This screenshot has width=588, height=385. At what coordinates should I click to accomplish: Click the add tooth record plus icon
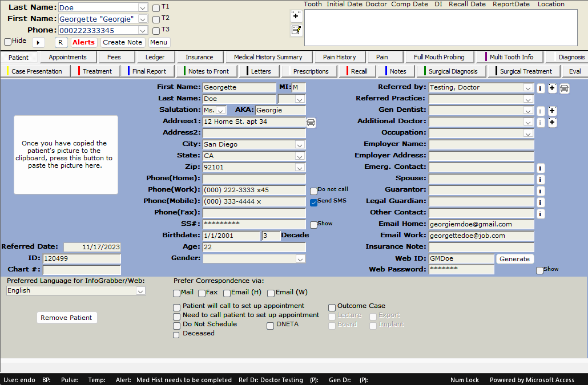[x=296, y=16]
